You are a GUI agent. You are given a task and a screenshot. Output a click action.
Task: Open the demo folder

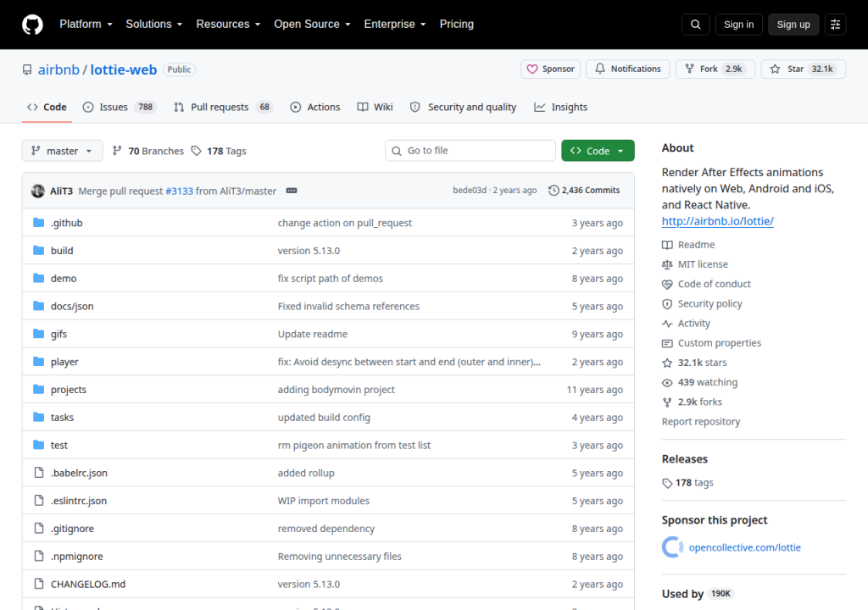pos(64,279)
